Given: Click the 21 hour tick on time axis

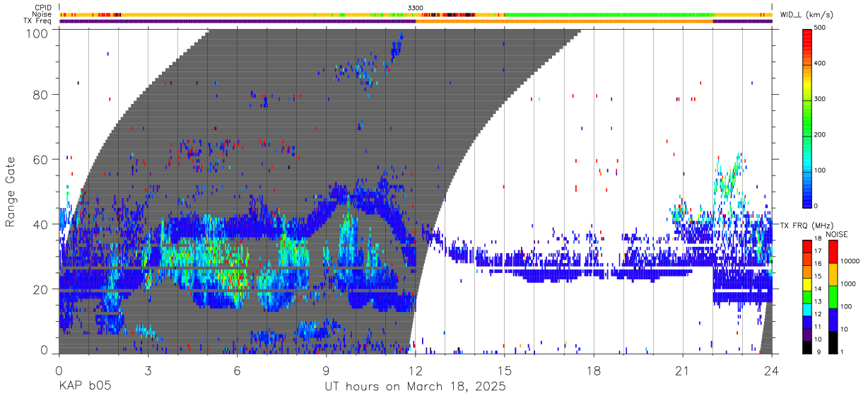Looking at the screenshot, I should pos(683,370).
